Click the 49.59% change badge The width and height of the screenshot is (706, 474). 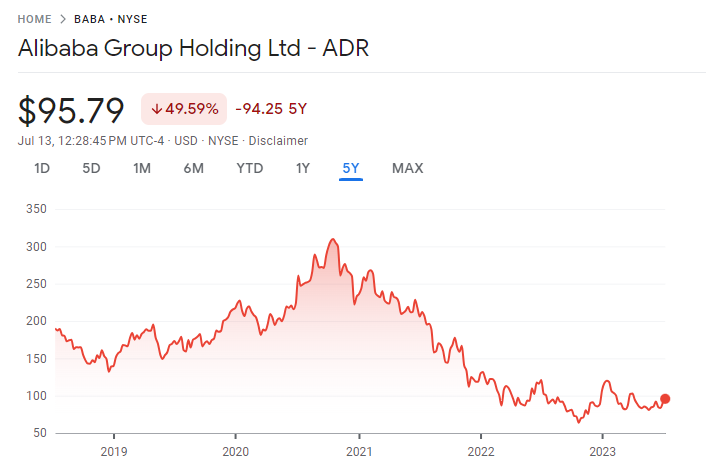(x=184, y=109)
